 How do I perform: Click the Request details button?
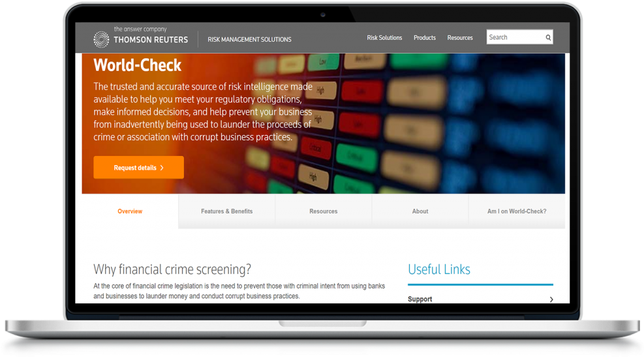click(138, 167)
